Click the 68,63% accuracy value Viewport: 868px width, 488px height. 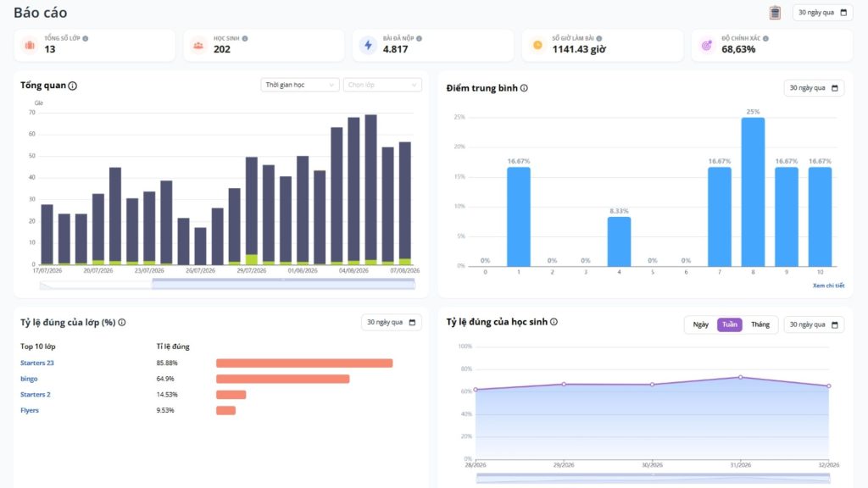tap(738, 49)
